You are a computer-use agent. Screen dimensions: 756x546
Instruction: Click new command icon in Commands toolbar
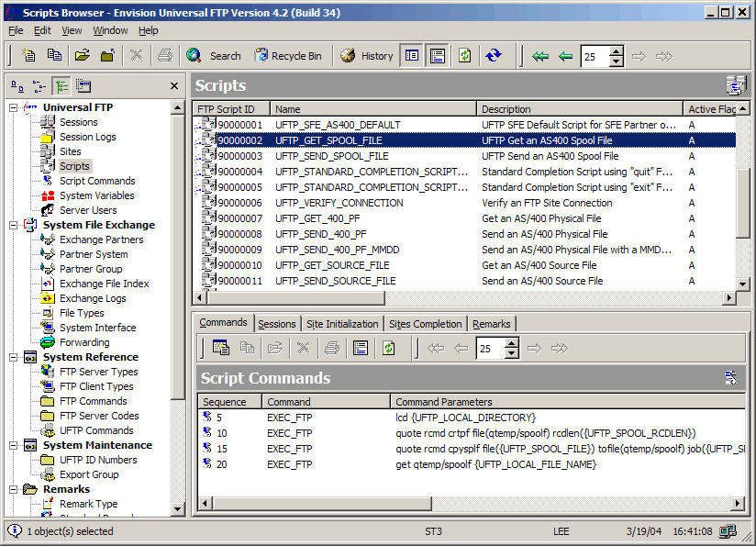point(221,348)
